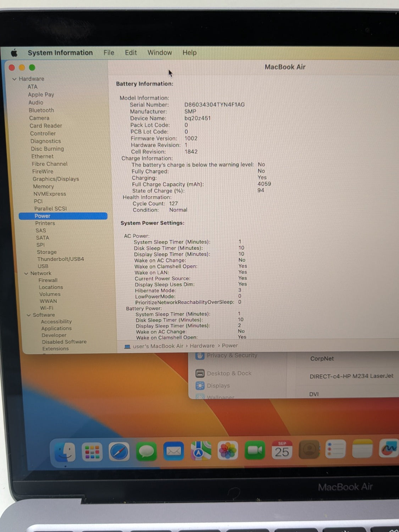
Task: Click Hardware in the path bar
Action: 202,346
